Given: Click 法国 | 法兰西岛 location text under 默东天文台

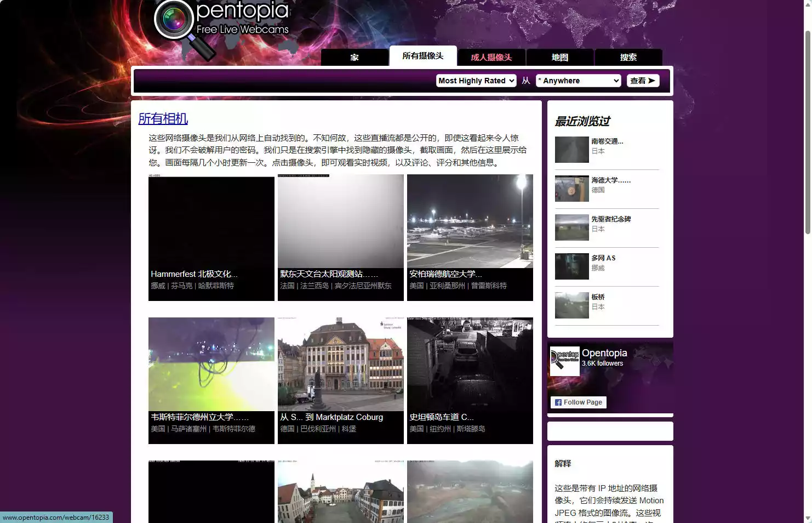Looking at the screenshot, I should 336,286.
